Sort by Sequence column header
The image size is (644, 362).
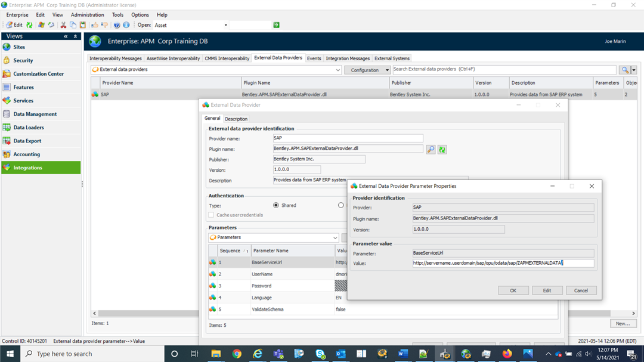point(234,250)
